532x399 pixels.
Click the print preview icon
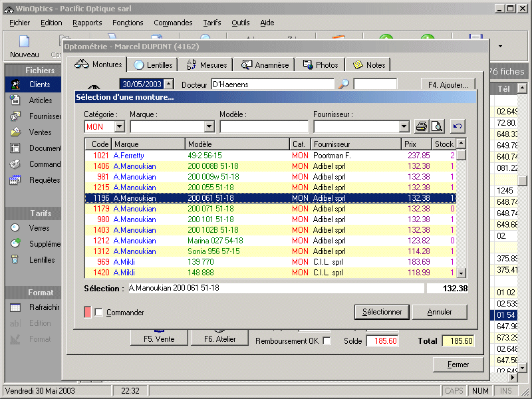(436, 126)
